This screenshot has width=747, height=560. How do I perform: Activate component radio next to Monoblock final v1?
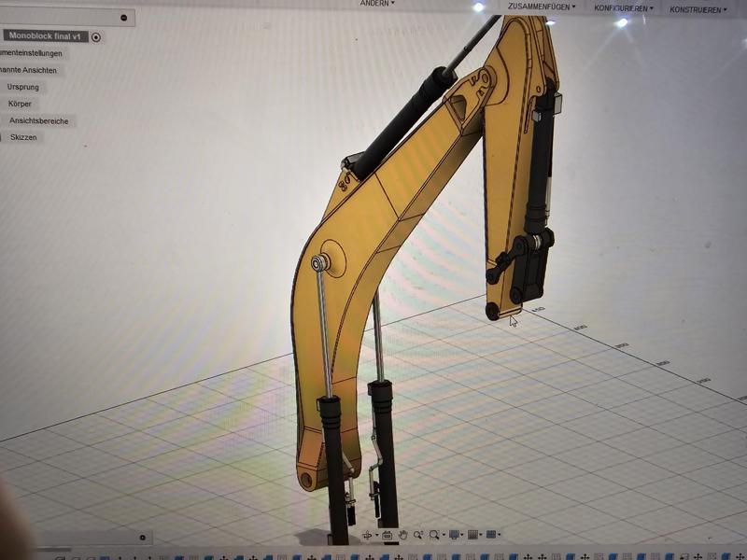click(x=96, y=37)
